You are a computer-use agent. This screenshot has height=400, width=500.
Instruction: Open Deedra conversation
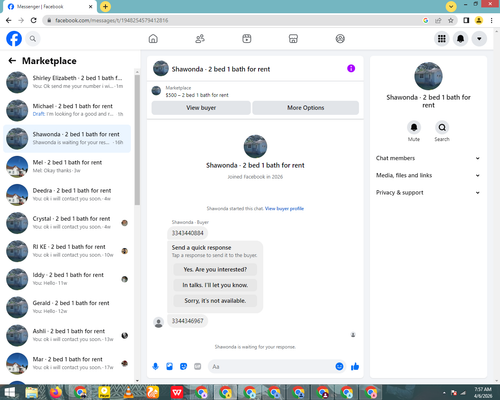point(67,195)
